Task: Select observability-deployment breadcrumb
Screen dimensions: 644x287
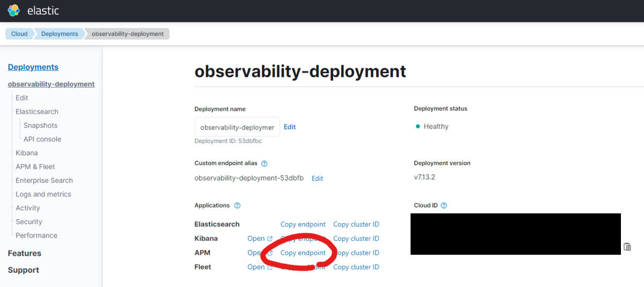Action: (x=128, y=34)
